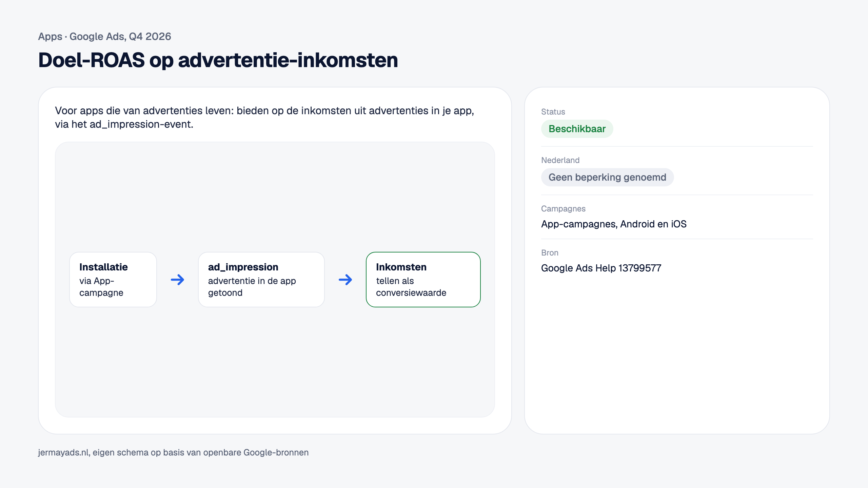The height and width of the screenshot is (488, 868).
Task: Click the title Doel-ROAS op advertentie-inkomsten
Action: (218, 60)
